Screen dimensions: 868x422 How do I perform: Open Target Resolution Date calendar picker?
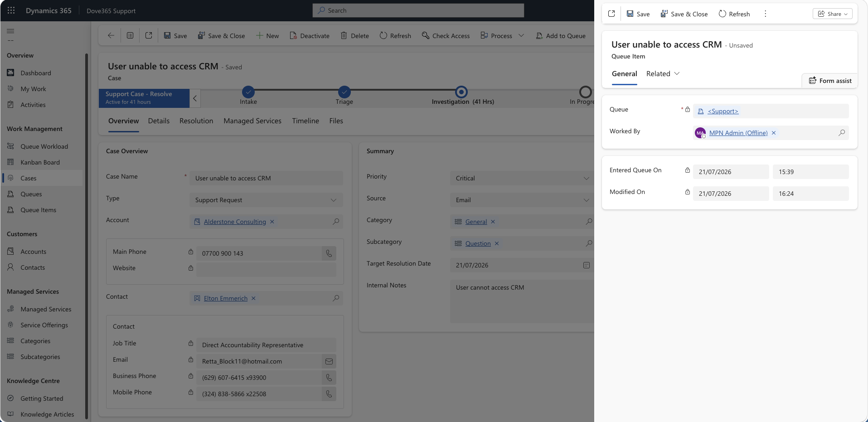click(x=587, y=265)
